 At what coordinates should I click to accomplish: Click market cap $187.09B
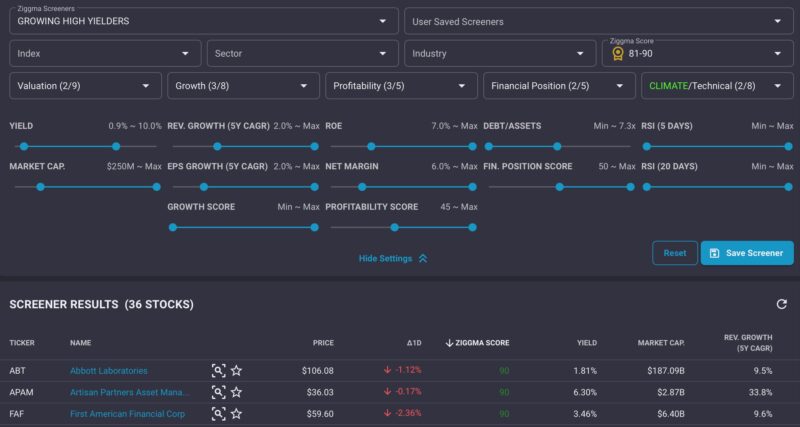point(666,371)
